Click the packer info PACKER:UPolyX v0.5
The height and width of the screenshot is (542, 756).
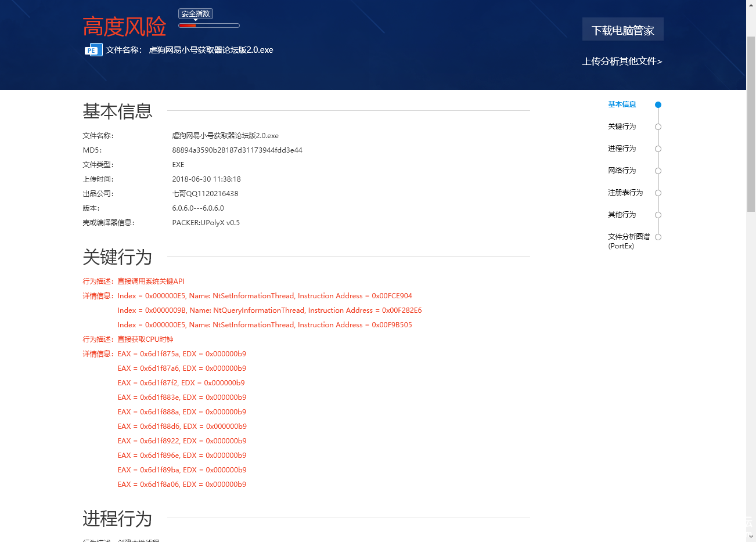[206, 223]
